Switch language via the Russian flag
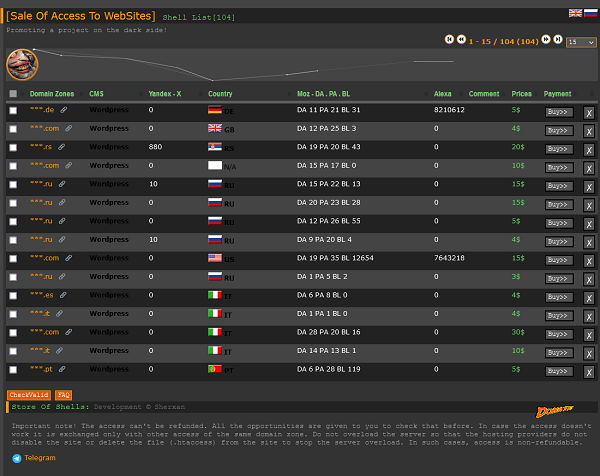Viewport: 600px width, 476px height. tap(590, 13)
